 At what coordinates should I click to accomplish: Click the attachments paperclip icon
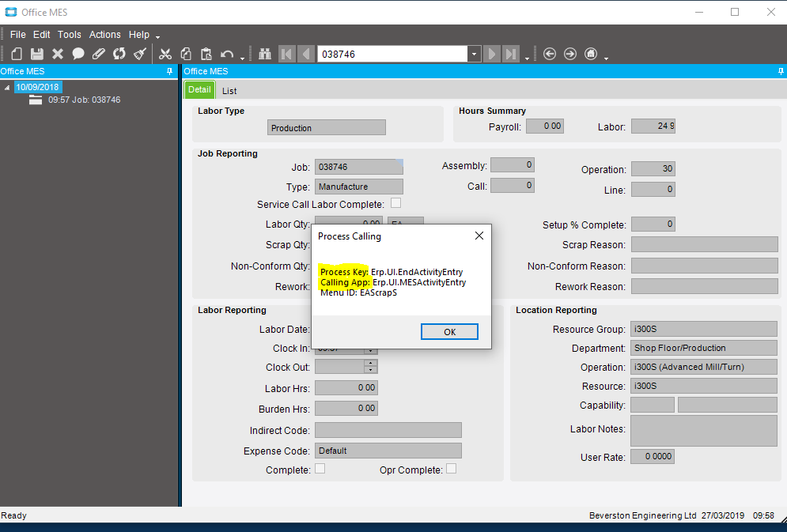(98, 54)
